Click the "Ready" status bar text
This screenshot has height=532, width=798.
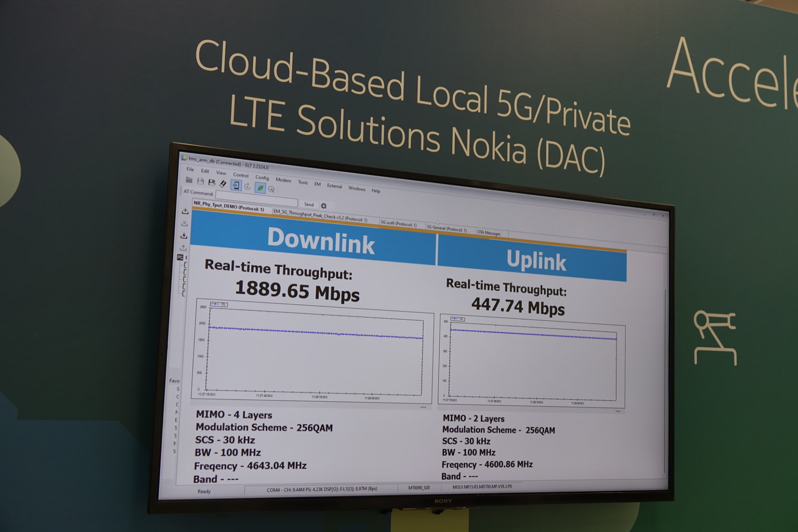(x=204, y=491)
